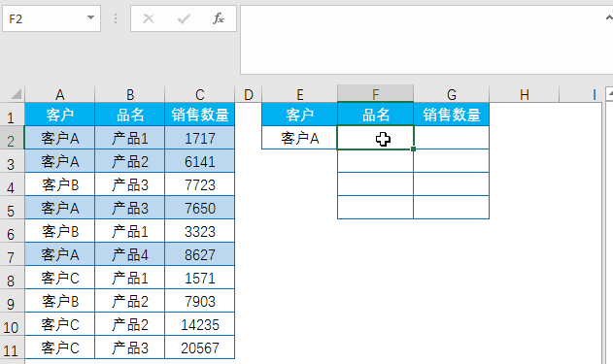
Task: Select cell with value 14235
Action: click(x=200, y=324)
